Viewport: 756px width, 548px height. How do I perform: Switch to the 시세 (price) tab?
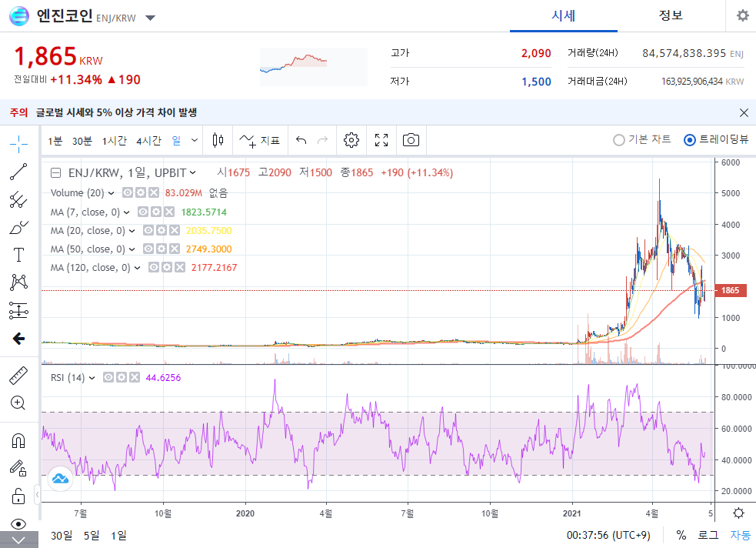click(563, 16)
